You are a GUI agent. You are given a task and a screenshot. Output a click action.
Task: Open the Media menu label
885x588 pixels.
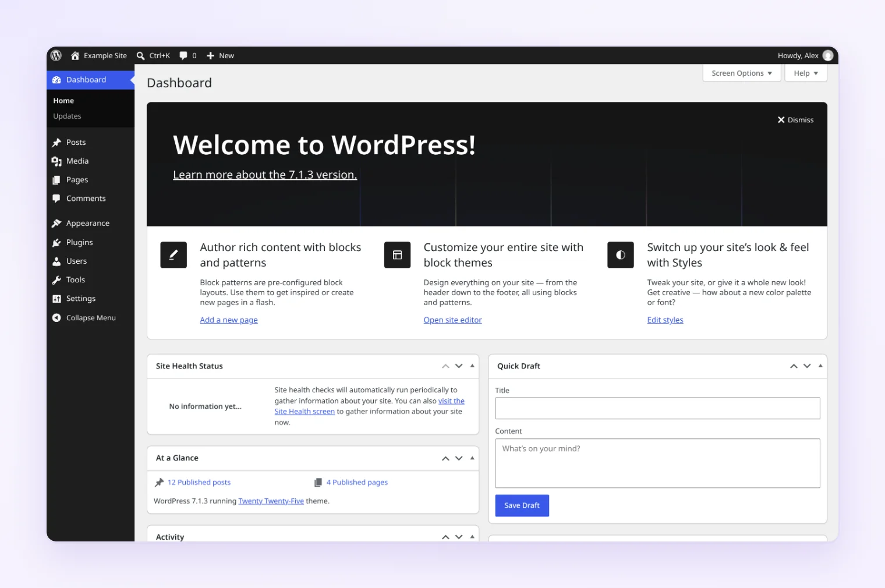[77, 161]
